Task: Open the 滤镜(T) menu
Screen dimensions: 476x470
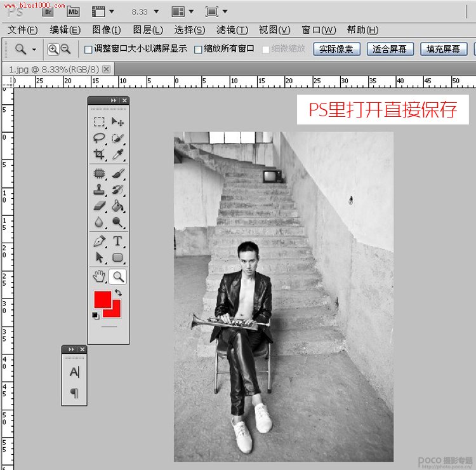Action: 232,30
